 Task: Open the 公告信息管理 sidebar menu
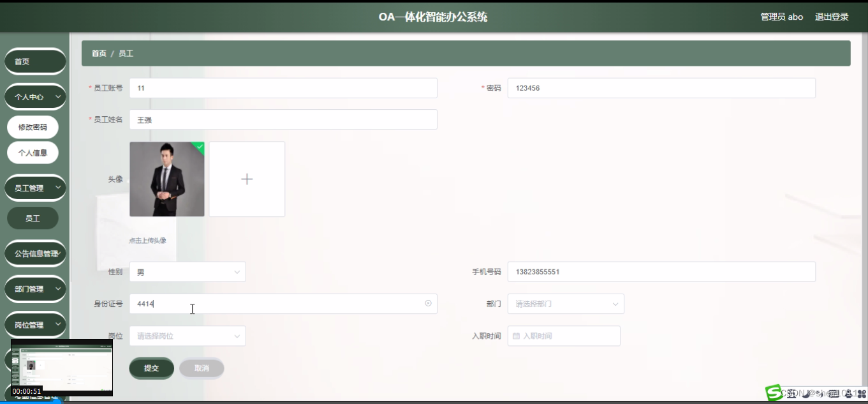pyautogui.click(x=35, y=253)
